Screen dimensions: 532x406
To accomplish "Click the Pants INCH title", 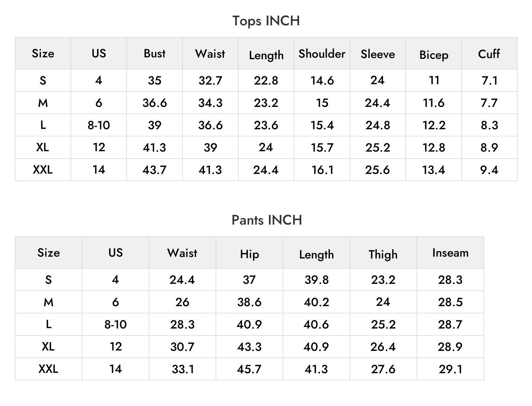I will (x=267, y=220).
